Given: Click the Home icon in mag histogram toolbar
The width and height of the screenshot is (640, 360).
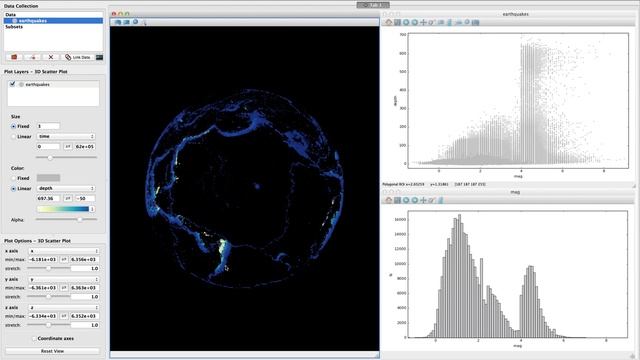Looking at the screenshot, I should pos(389,200).
